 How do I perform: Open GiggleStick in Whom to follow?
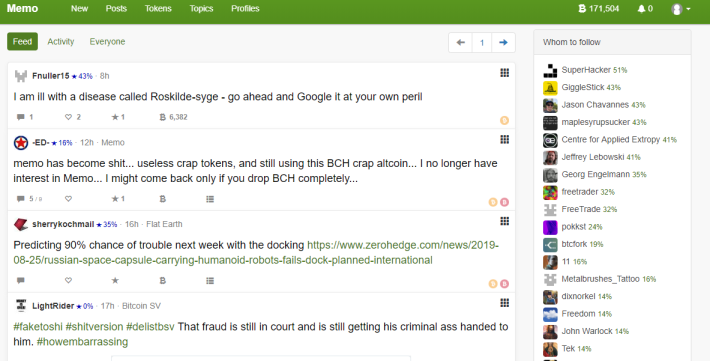pos(583,87)
